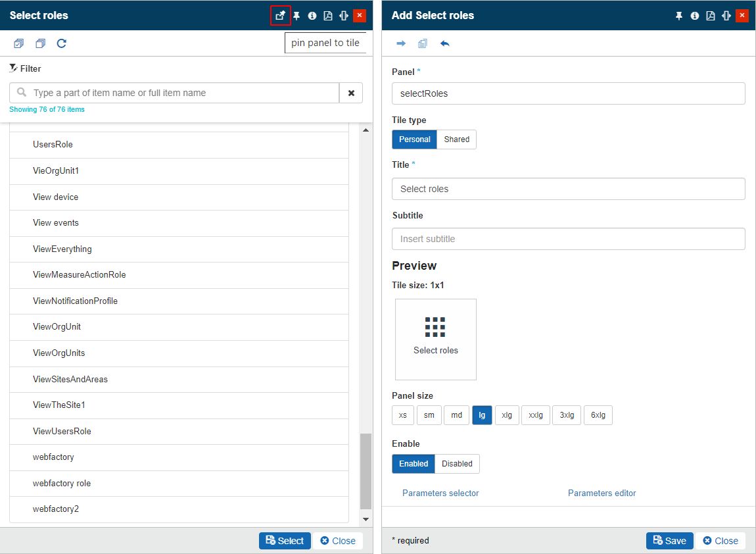Open info icon in Add Select roles header

point(695,16)
